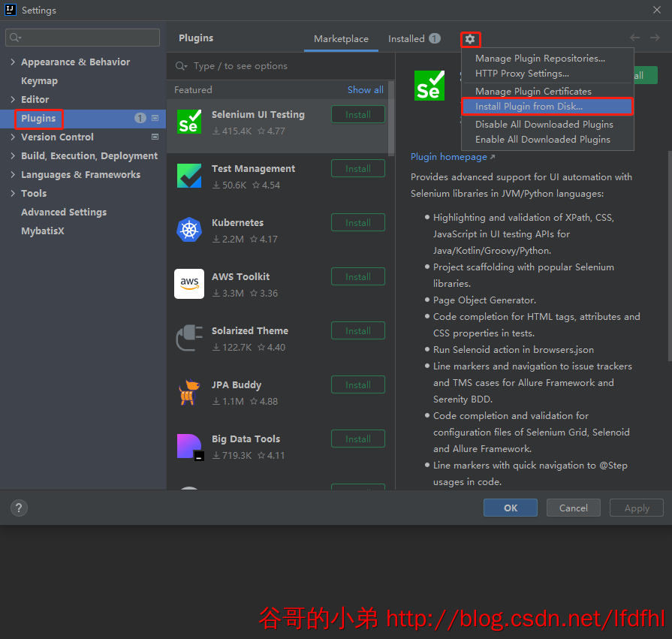The width and height of the screenshot is (672, 639).
Task: Expand Build, Execution, Deployment section
Action: point(13,155)
